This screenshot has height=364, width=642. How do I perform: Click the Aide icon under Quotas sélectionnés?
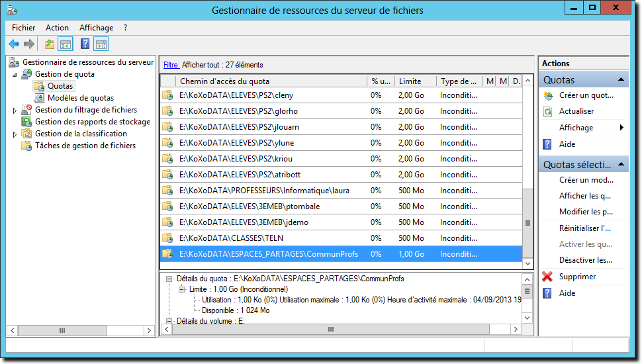[x=547, y=293]
